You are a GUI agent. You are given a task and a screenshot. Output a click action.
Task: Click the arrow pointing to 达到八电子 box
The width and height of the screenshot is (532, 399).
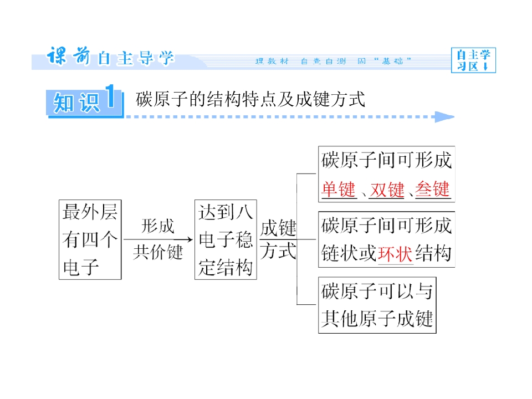pos(158,239)
